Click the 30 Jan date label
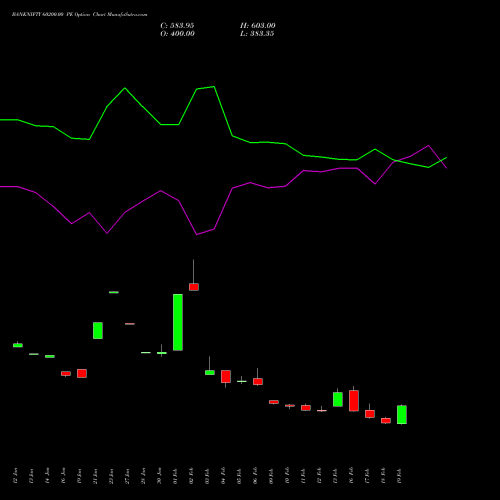 (159, 475)
